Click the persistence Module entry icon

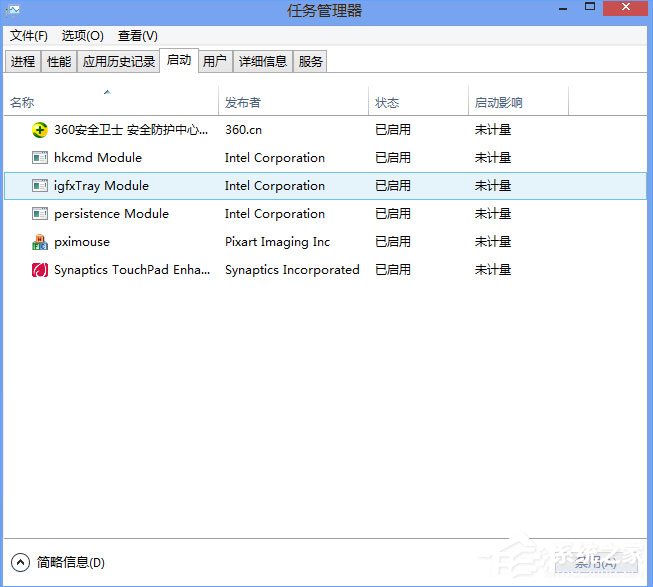coord(40,214)
